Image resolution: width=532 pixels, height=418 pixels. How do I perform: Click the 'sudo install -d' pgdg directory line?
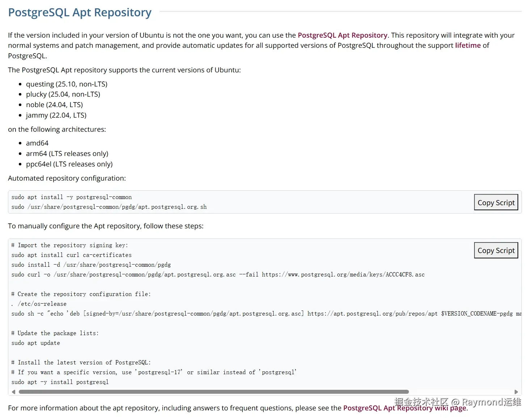tap(91, 265)
